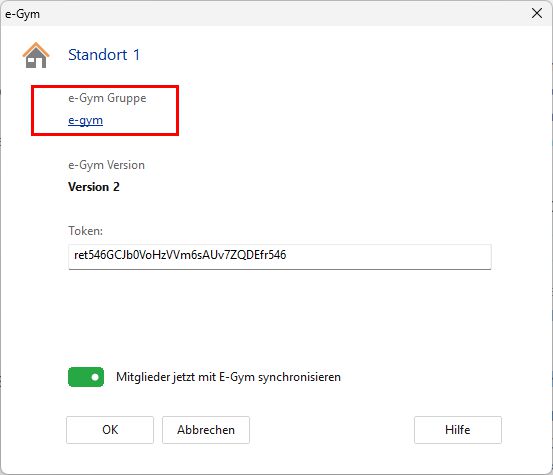This screenshot has width=553, height=475.
Task: Select the Standort 1 heading
Action: point(104,55)
